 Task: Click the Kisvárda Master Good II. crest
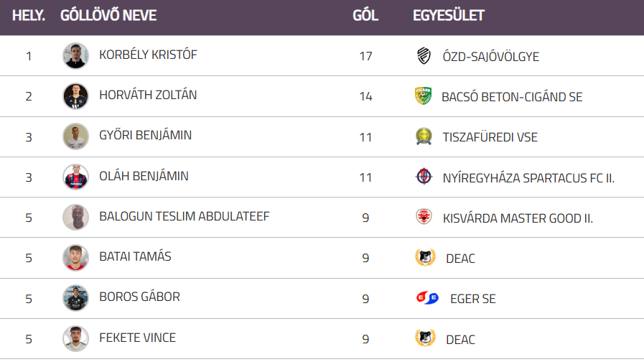(424, 217)
